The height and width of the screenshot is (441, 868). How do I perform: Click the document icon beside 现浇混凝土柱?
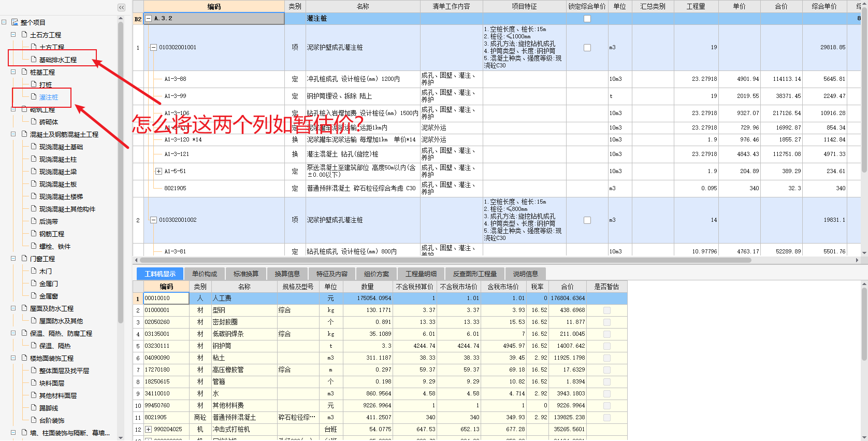click(x=34, y=159)
